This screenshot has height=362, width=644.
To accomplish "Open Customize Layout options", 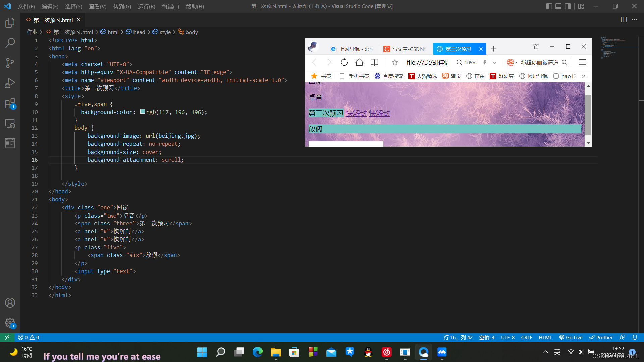I will click(581, 6).
